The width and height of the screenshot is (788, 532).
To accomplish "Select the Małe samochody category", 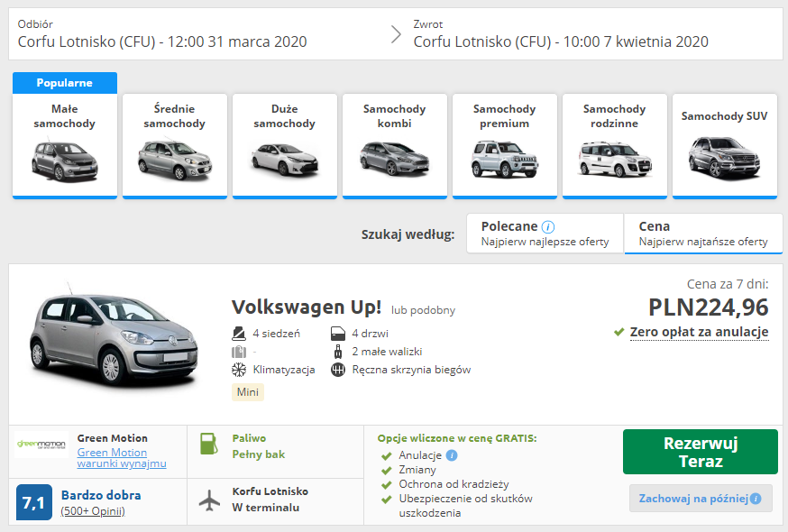I will pyautogui.click(x=65, y=145).
